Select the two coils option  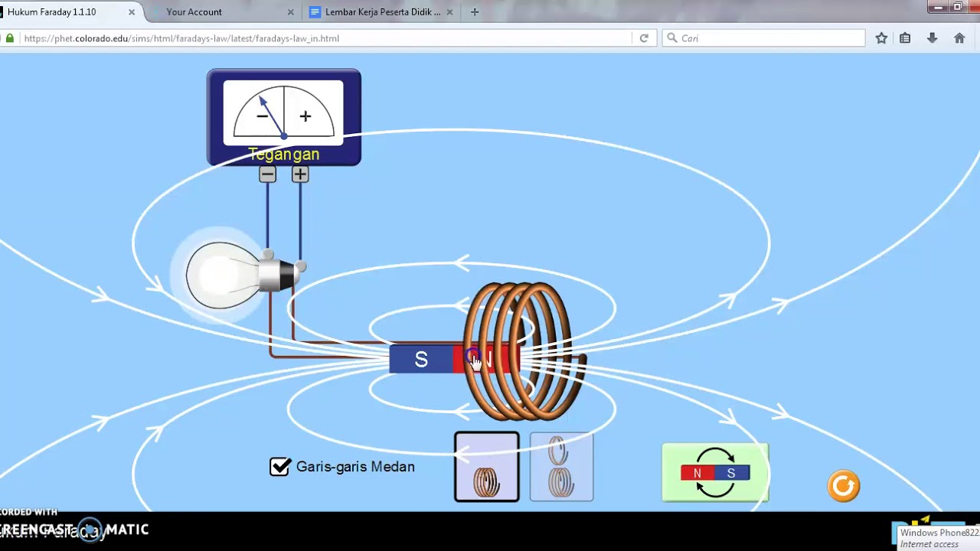pyautogui.click(x=561, y=467)
